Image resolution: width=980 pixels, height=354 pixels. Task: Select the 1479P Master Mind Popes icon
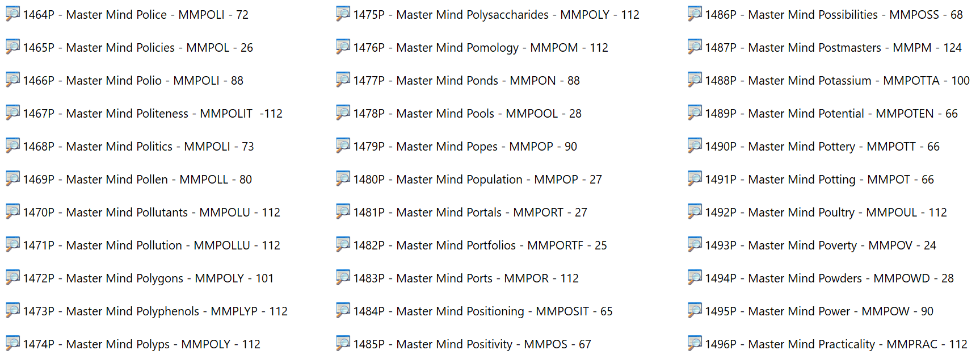(343, 145)
